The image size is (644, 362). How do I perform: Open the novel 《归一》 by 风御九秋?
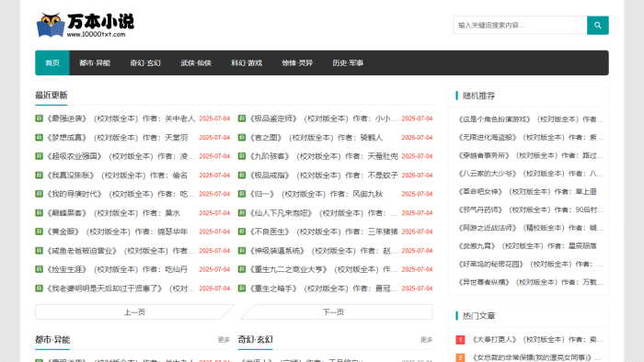[316, 194]
